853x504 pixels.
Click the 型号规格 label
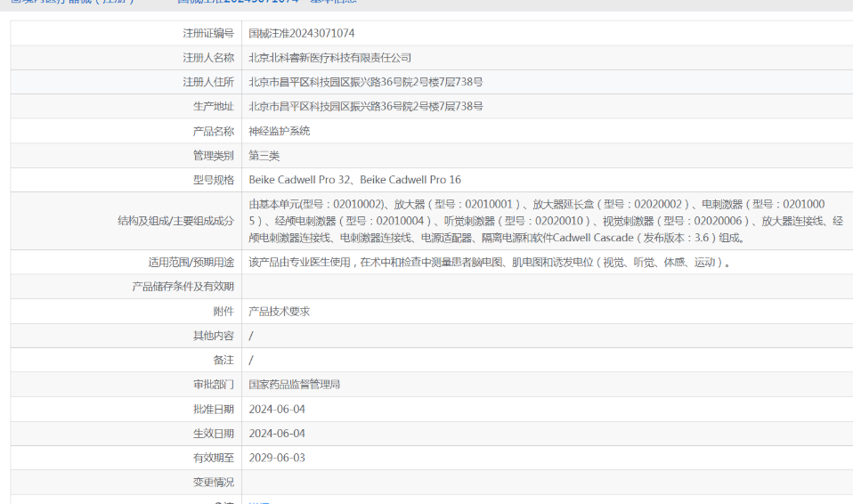pos(214,180)
